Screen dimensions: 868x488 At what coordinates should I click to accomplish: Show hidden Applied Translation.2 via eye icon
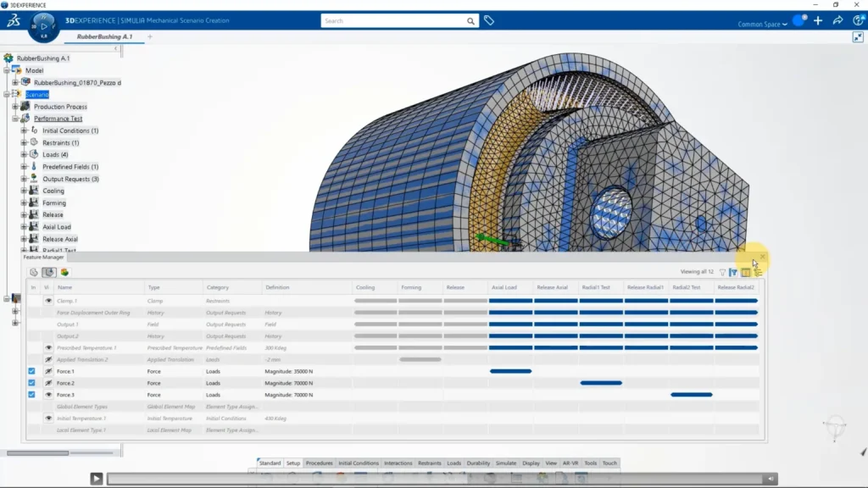[x=48, y=359]
